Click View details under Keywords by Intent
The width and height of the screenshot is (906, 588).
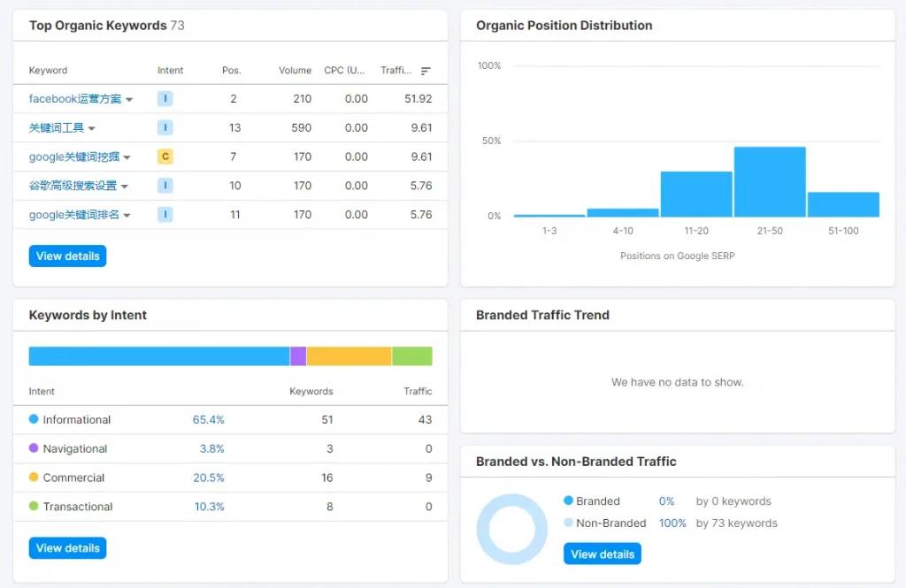pos(67,547)
